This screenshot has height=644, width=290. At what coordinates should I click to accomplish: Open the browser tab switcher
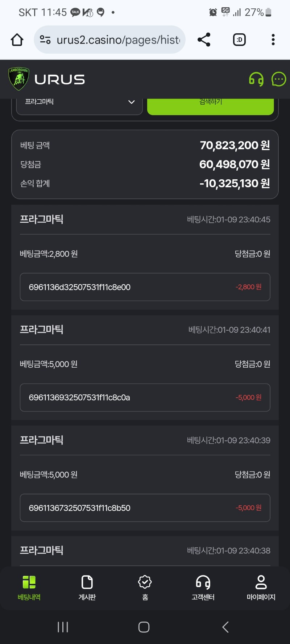[239, 40]
